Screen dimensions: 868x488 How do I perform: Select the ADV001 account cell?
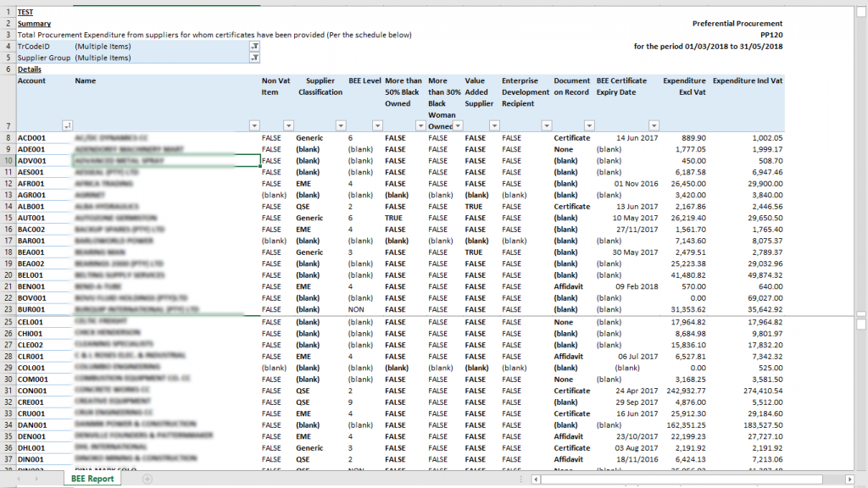[x=44, y=161]
